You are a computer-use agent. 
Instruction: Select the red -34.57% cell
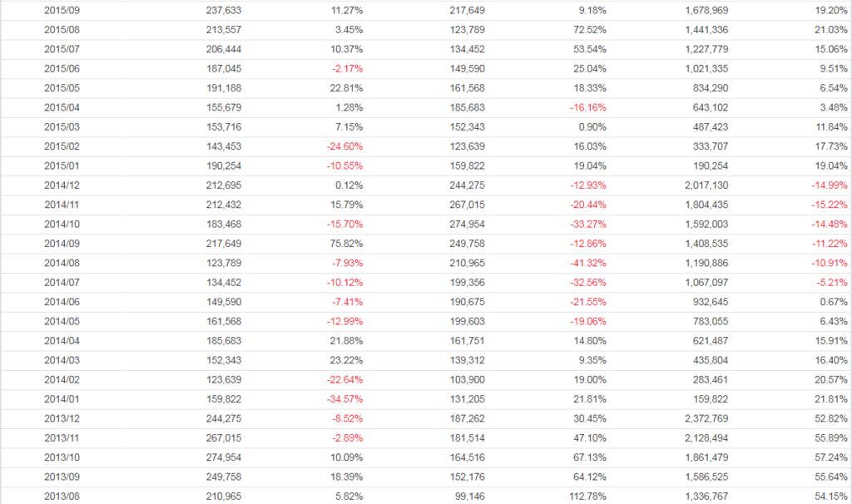tap(342, 399)
